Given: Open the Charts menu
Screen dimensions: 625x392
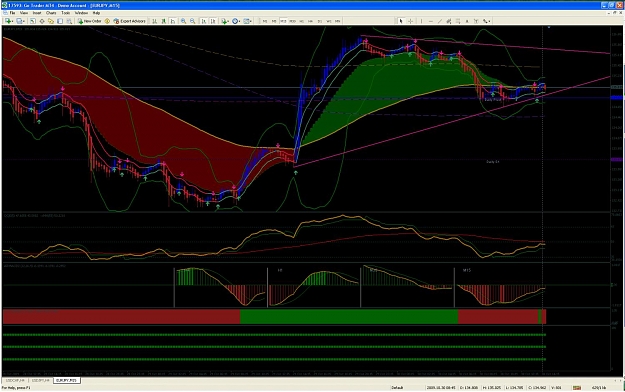Looking at the screenshot, I should point(51,13).
